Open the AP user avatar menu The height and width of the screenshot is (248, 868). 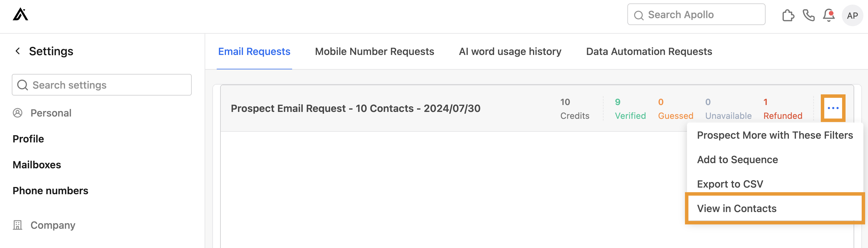852,16
